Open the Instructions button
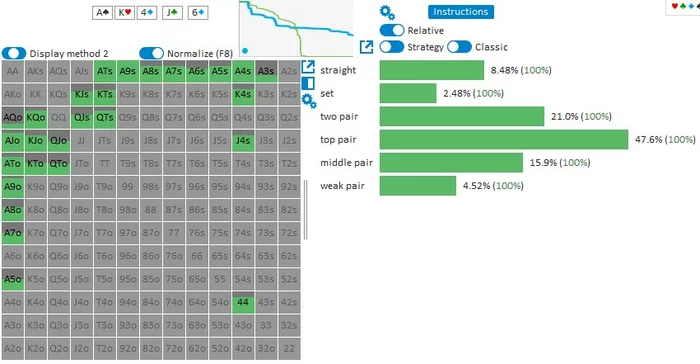This screenshot has width=700, height=364. (461, 12)
